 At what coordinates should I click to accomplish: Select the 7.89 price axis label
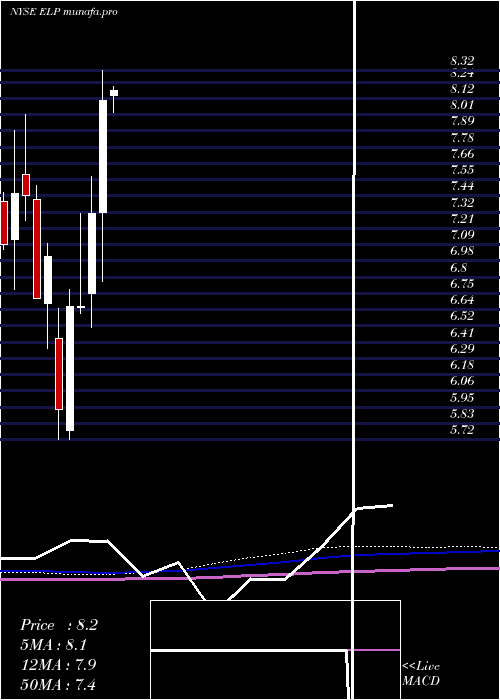tap(462, 121)
